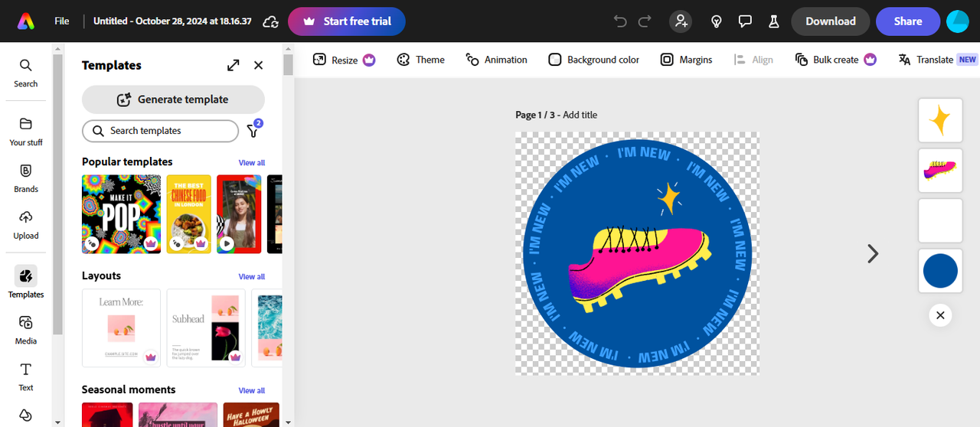980x427 pixels.
Task: Open the comments speech-bubble icon
Action: click(x=745, y=21)
